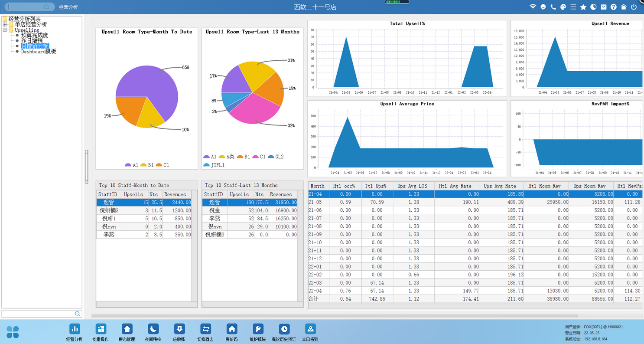Click the purple A1 legend swatch in Month To Date chart
Screen dimensions: 644x344
[128, 165]
